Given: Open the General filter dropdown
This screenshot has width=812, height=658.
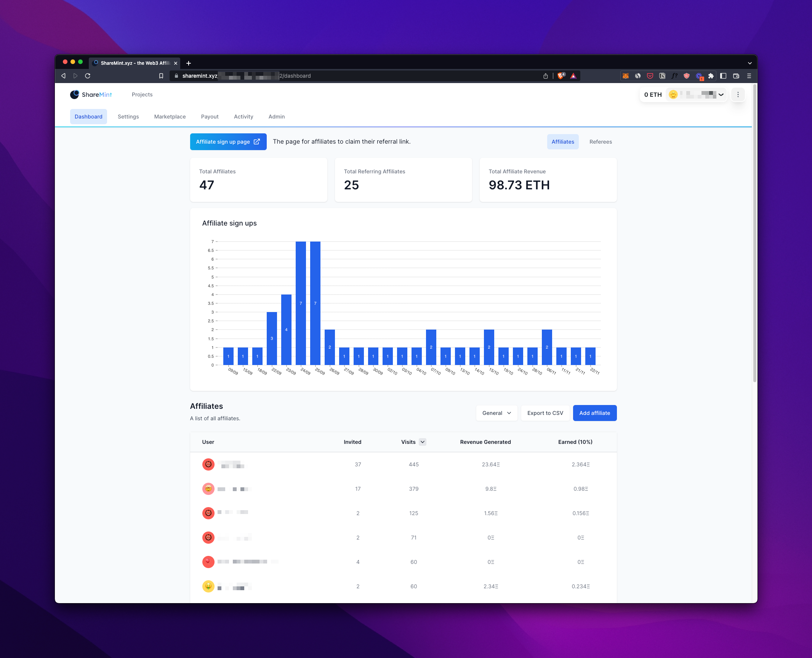Looking at the screenshot, I should point(496,413).
